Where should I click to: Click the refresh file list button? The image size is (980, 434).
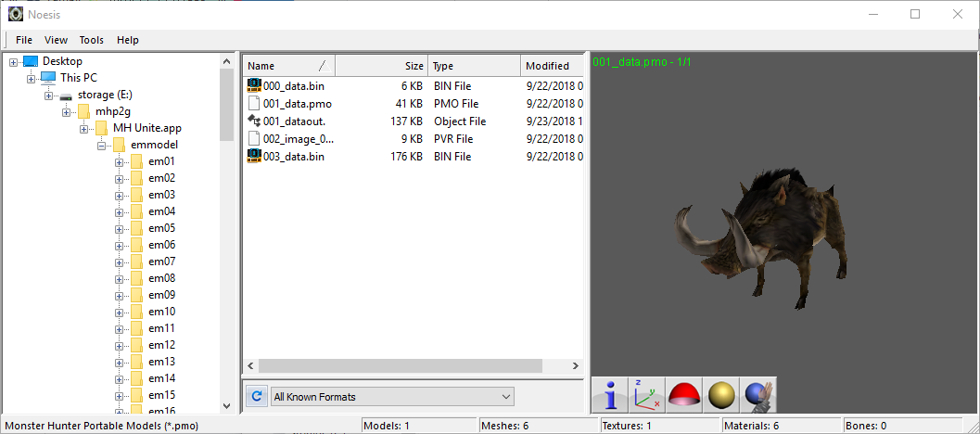pos(256,397)
